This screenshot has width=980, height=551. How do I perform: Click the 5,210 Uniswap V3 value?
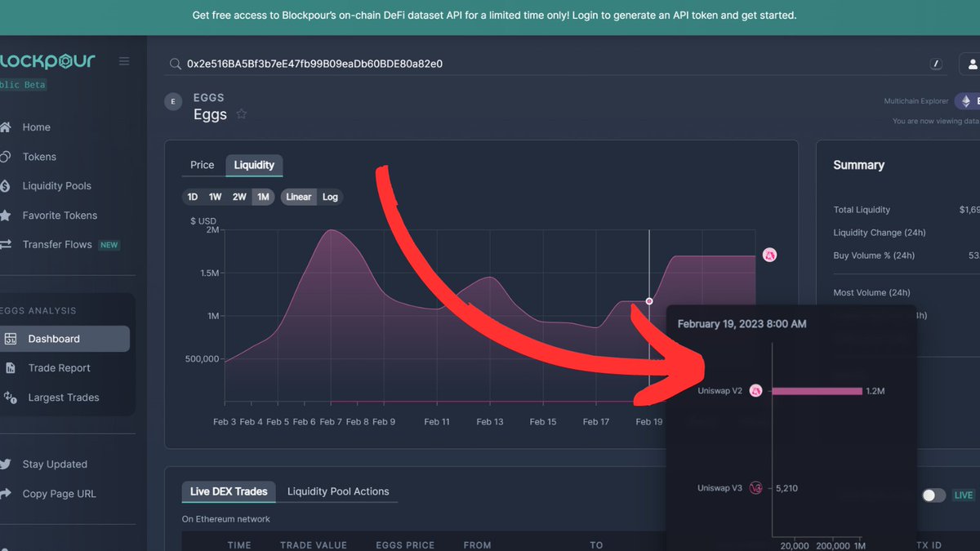(x=786, y=488)
